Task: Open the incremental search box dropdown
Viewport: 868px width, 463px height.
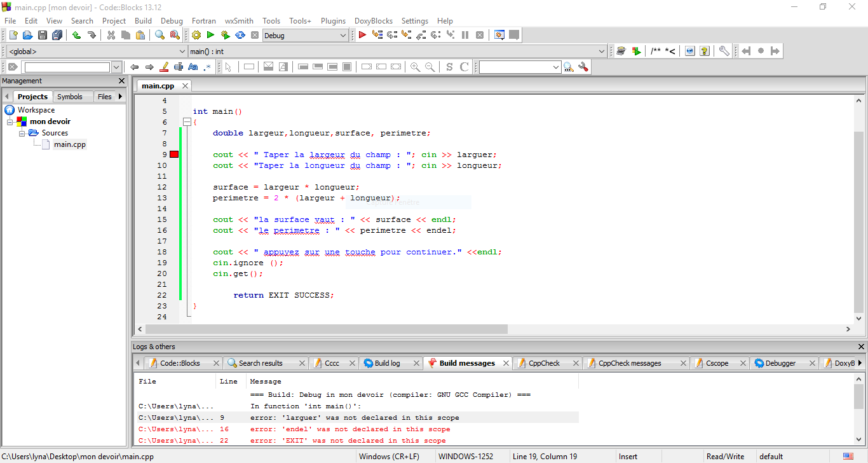Action: [x=116, y=67]
